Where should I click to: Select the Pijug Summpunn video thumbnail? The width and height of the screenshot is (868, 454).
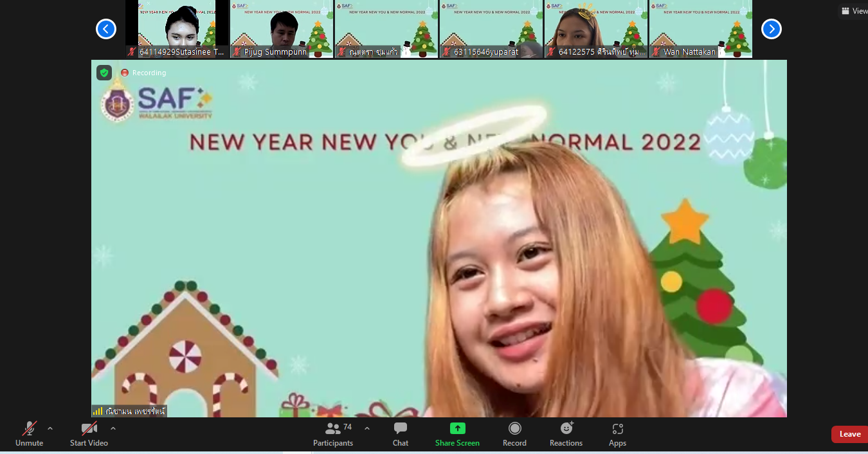(x=282, y=29)
